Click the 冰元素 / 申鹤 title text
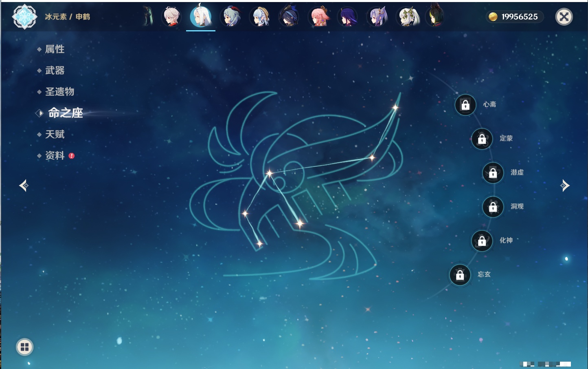Image resolution: width=588 pixels, height=369 pixels. pos(67,17)
